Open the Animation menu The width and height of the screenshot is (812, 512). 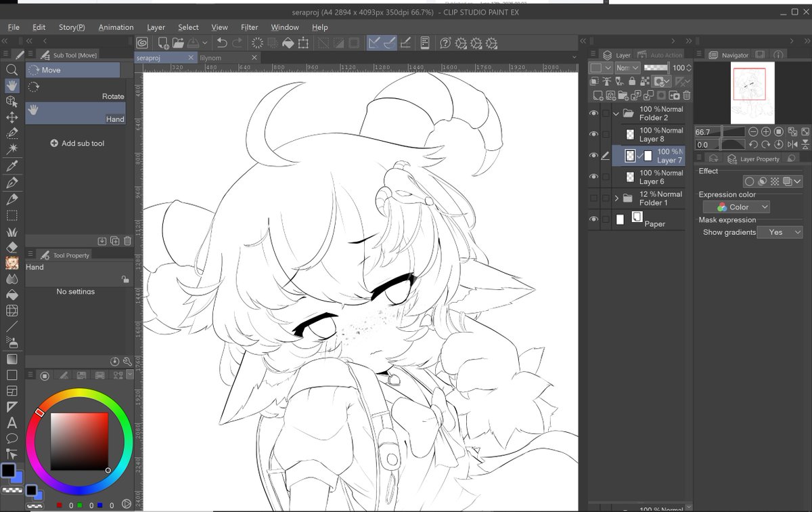pos(116,27)
